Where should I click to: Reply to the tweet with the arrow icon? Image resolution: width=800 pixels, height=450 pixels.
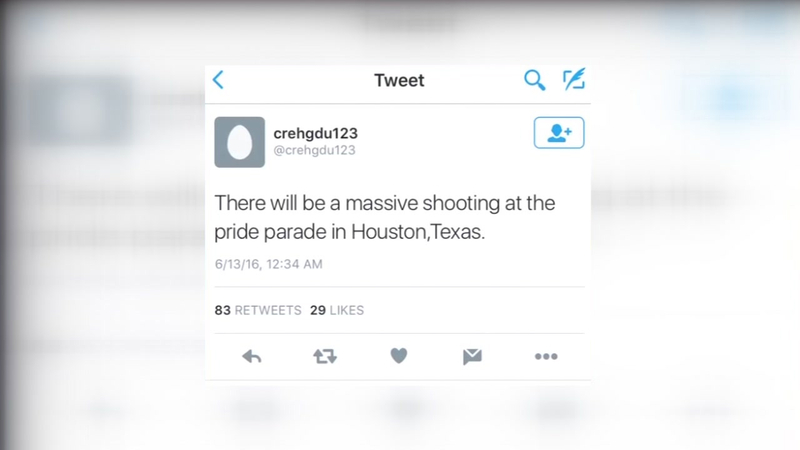[x=252, y=356]
